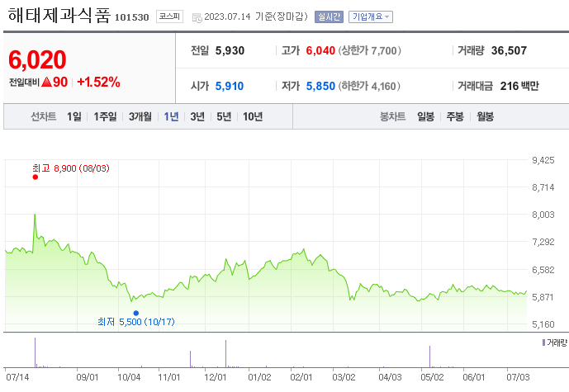Image resolution: width=569 pixels, height=392 pixels.
Task: Click the 9,425 price axis label
Action: click(543, 160)
